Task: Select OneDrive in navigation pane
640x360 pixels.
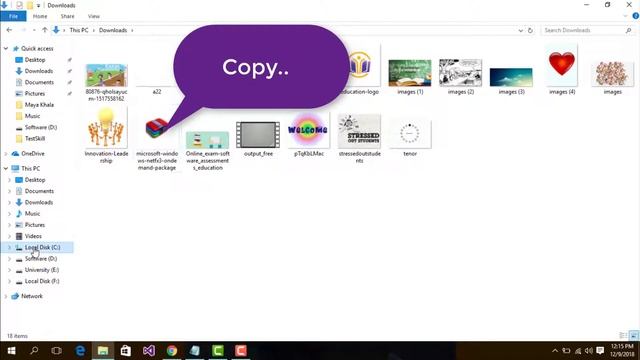Action: (33, 154)
